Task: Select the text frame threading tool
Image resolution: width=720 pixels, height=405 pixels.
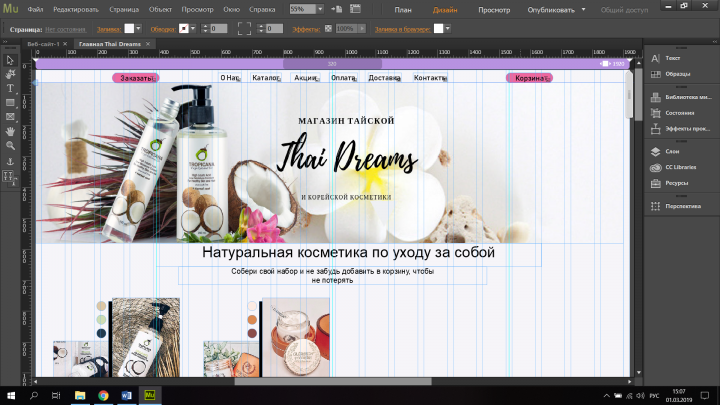Action: pos(9,177)
